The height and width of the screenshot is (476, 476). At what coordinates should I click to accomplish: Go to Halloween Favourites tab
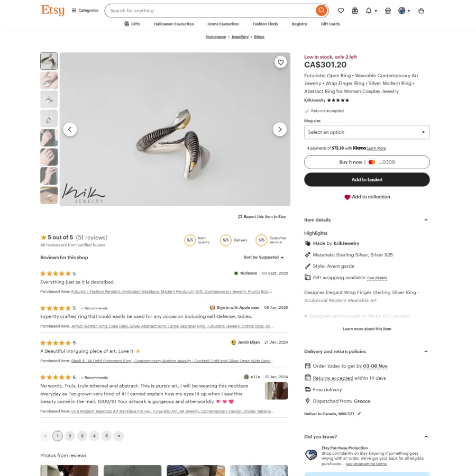point(173,24)
